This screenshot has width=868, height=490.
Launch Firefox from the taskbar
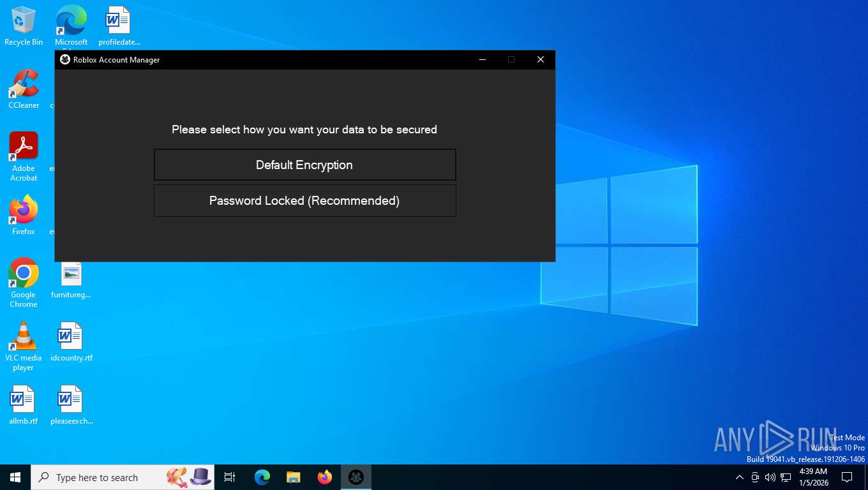click(x=325, y=477)
